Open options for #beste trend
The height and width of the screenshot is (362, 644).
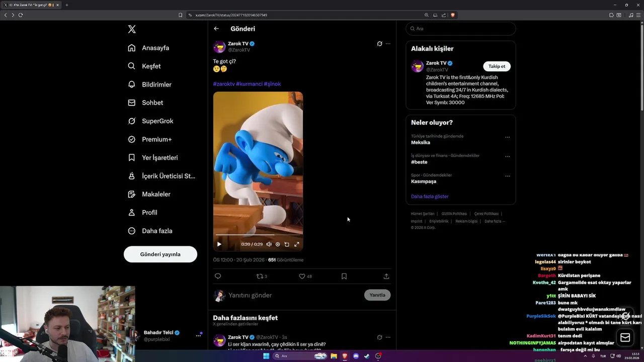click(x=507, y=156)
